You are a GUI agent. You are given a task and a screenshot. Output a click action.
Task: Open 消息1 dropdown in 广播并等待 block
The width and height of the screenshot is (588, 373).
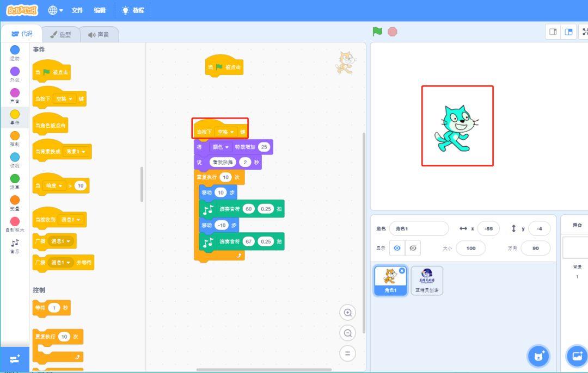(60, 263)
